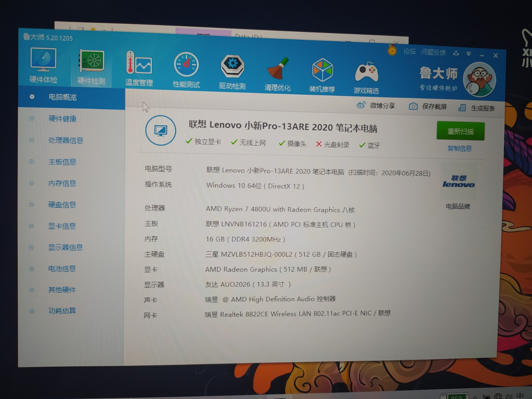The height and width of the screenshot is (399, 532).
Task: Click the skin icon beside 问题反馈
Action: [456, 53]
